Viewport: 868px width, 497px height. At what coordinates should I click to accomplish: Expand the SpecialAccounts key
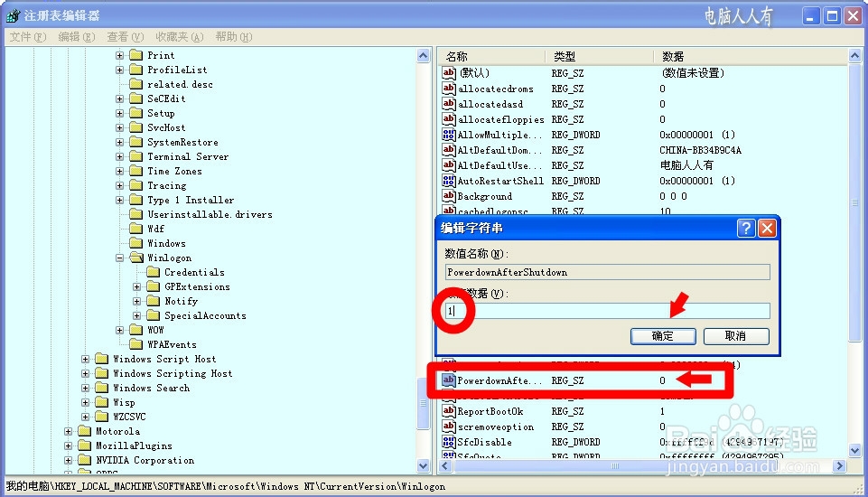coord(136,315)
